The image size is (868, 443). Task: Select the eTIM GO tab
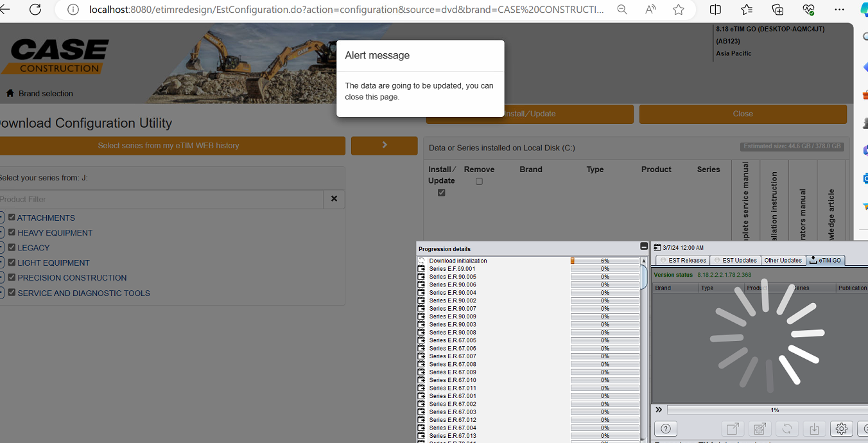click(x=826, y=260)
